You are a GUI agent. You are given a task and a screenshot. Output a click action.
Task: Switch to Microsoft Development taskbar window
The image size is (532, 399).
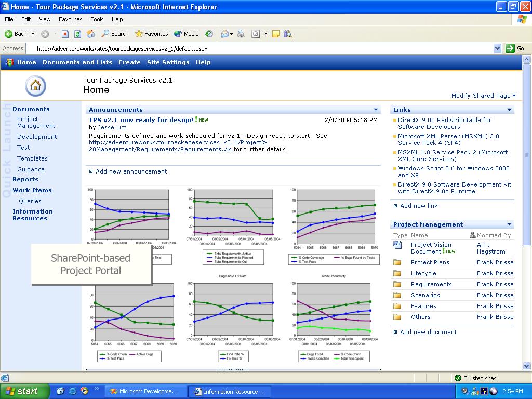point(145,391)
